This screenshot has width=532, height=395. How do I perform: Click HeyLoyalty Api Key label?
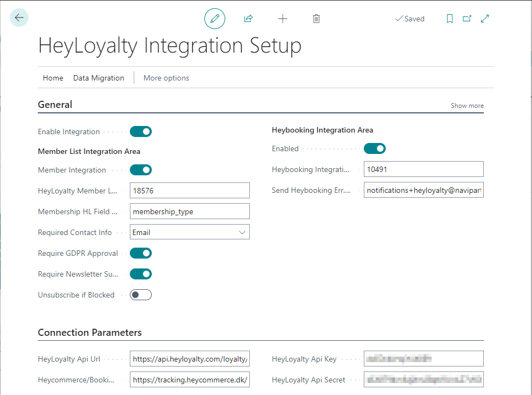point(304,359)
